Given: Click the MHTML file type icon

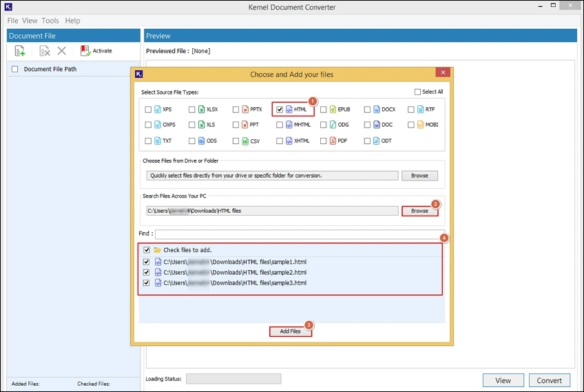Looking at the screenshot, I should tap(289, 125).
